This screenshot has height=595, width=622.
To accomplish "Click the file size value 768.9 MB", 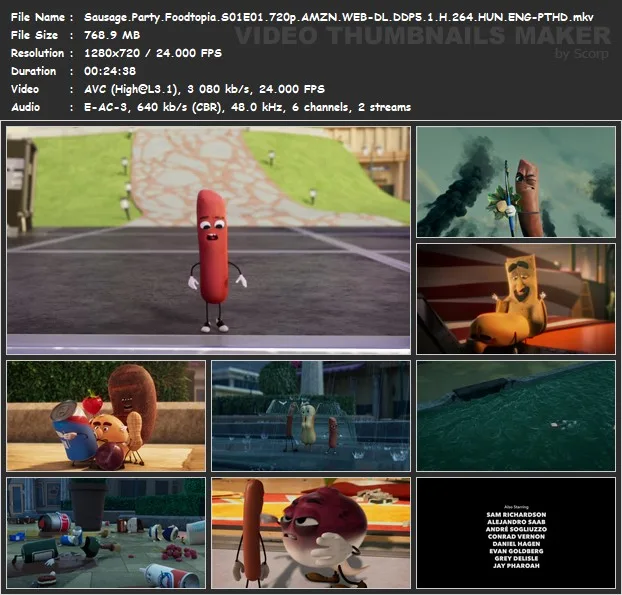I will point(112,35).
